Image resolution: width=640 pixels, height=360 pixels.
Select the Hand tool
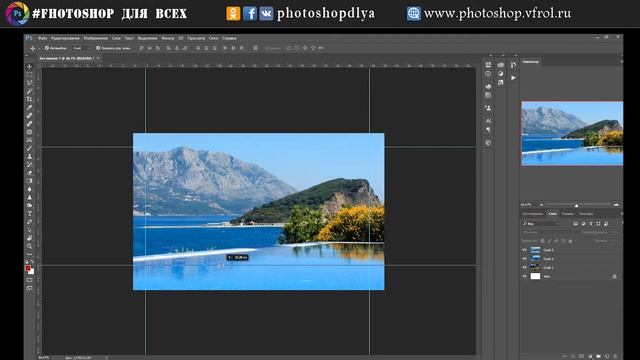pos(29,238)
